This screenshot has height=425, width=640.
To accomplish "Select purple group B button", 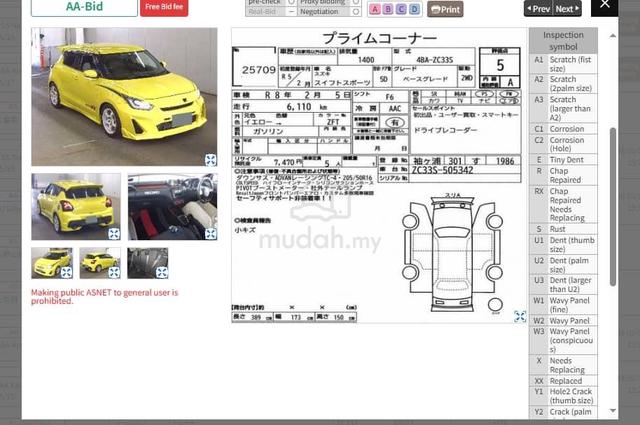I will point(388,9).
